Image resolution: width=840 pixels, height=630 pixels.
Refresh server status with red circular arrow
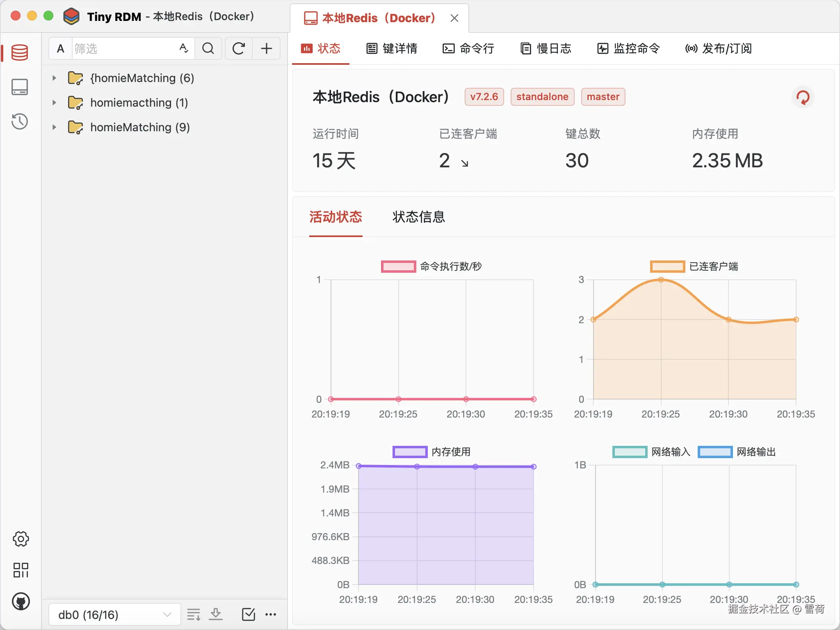(x=803, y=97)
